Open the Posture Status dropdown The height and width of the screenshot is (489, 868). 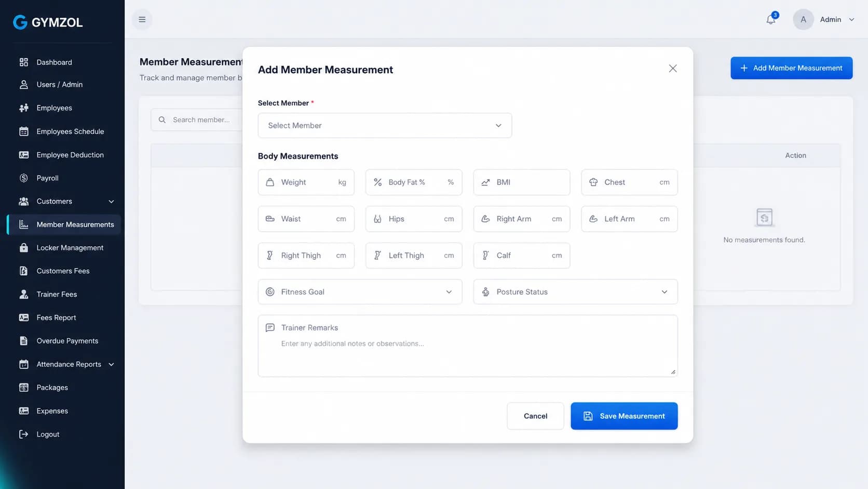tap(575, 292)
